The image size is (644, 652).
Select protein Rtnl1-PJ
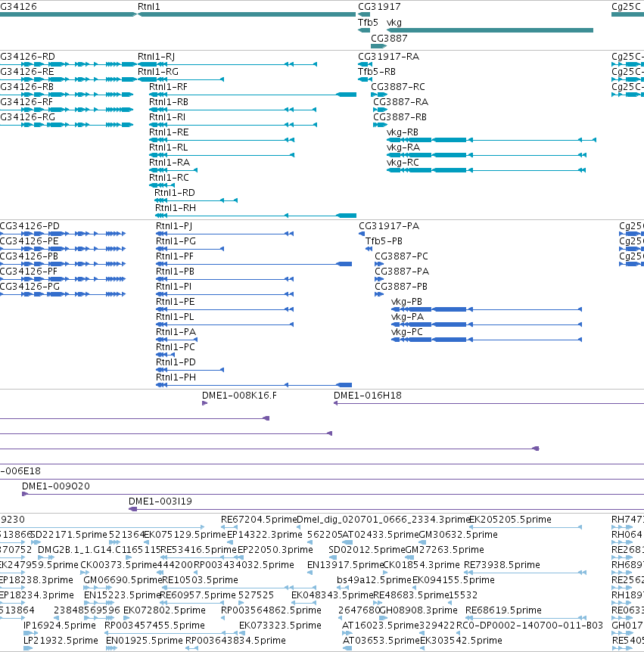click(x=225, y=234)
